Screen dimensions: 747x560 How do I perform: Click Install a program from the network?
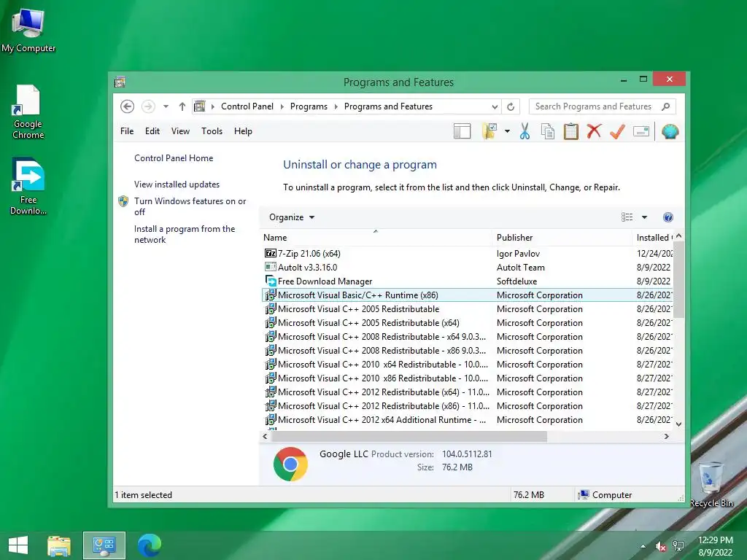point(185,234)
